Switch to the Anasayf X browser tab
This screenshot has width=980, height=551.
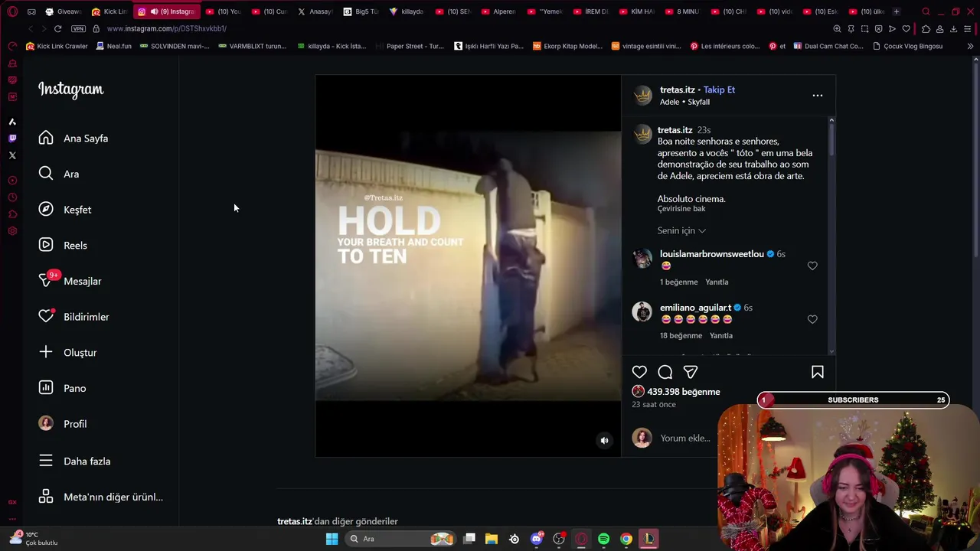click(315, 11)
